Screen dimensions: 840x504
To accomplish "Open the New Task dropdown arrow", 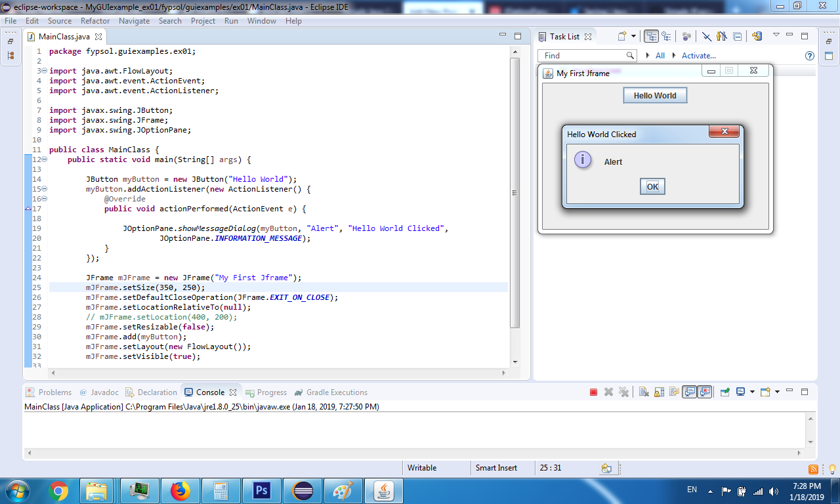I will coord(633,37).
